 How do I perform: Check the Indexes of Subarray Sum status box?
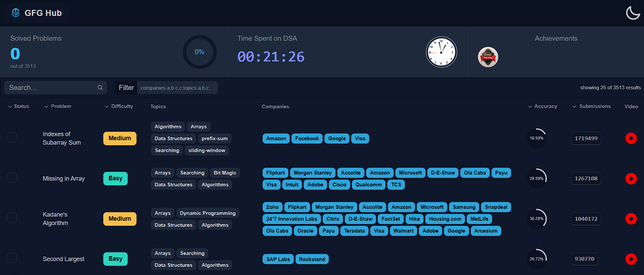tap(12, 137)
